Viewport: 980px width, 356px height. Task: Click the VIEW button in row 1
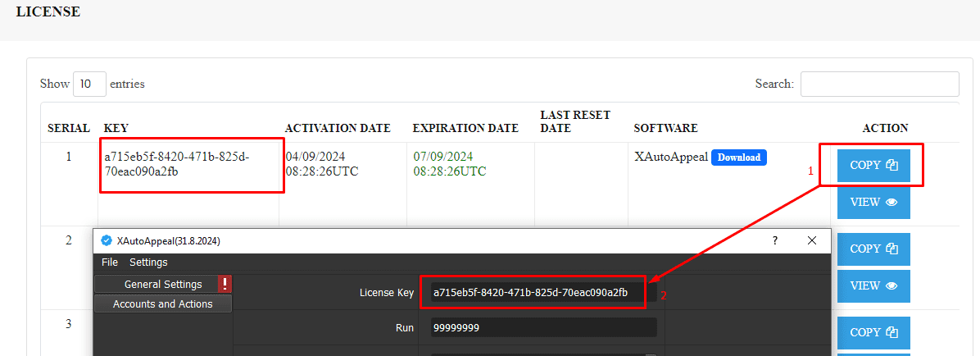pos(873,202)
